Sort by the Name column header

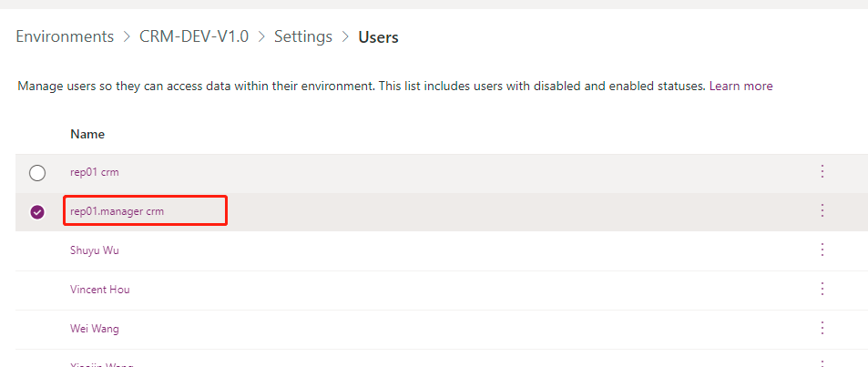point(87,134)
